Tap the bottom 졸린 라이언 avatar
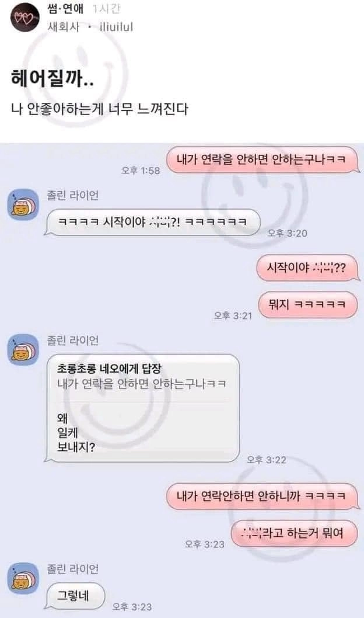Viewport: 364px width, 618px height. click(x=23, y=578)
